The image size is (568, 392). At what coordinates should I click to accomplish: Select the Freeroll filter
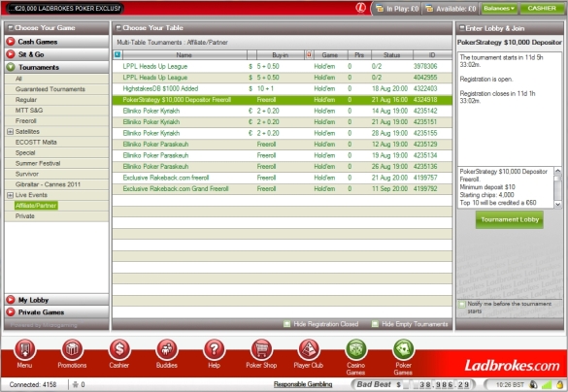pyautogui.click(x=25, y=121)
